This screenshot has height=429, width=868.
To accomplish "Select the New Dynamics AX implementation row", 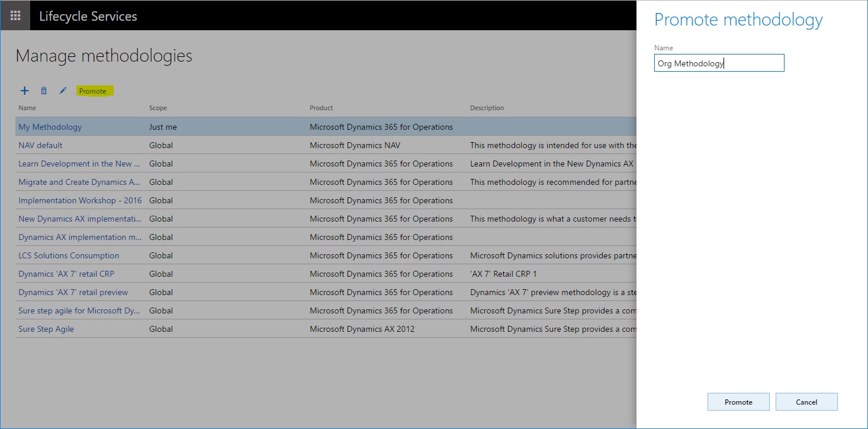I will [80, 219].
